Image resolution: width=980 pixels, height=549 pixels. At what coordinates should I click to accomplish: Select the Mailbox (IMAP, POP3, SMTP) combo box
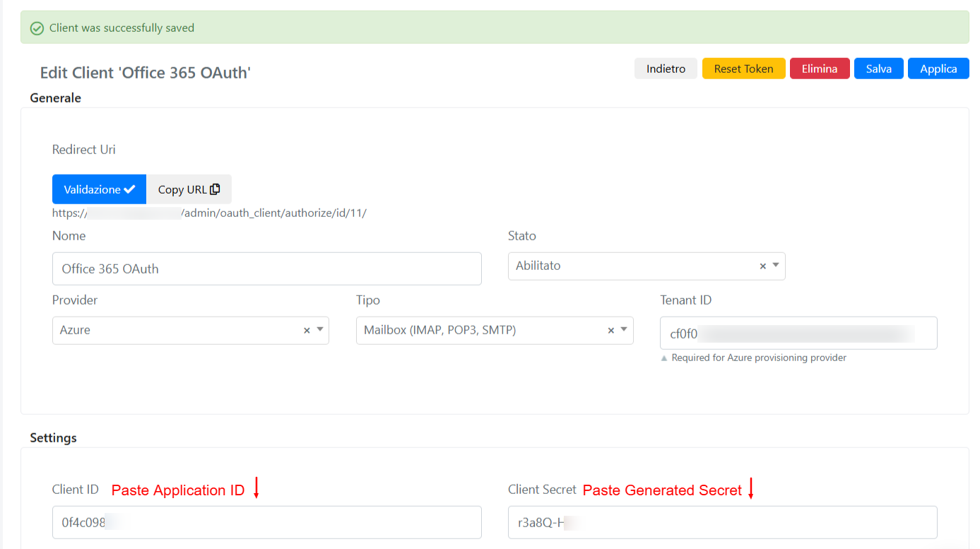tap(495, 330)
